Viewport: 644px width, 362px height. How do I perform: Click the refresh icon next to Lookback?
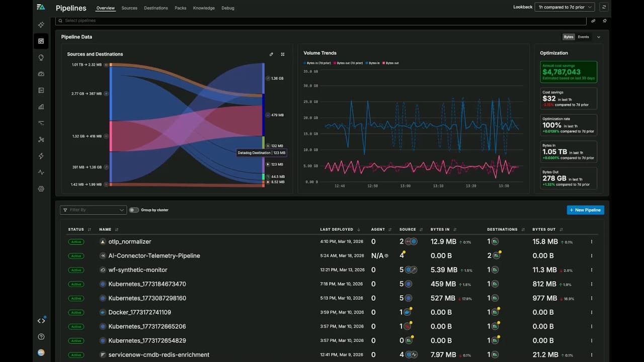pos(604,7)
